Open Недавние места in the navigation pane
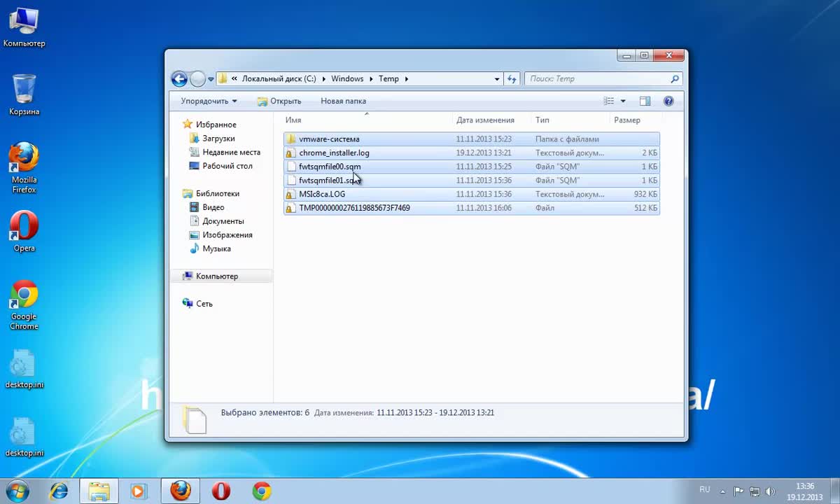Viewport: 840px width, 504px height. (225, 152)
